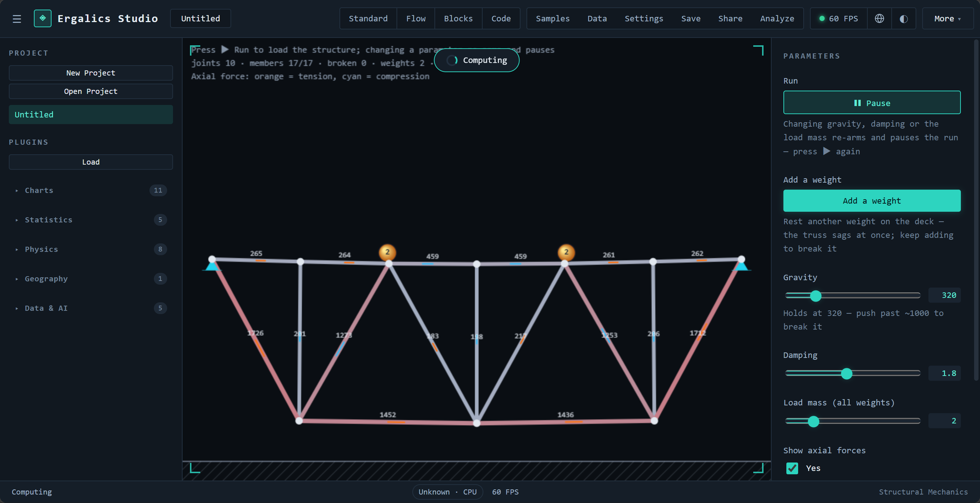Switch to Standard mode tab
Screen dimensions: 980x503
click(x=368, y=18)
